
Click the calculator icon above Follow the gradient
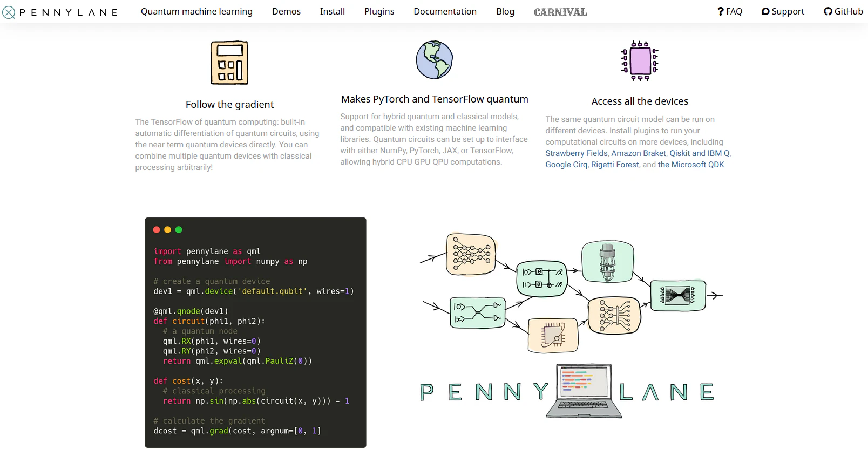(x=229, y=63)
